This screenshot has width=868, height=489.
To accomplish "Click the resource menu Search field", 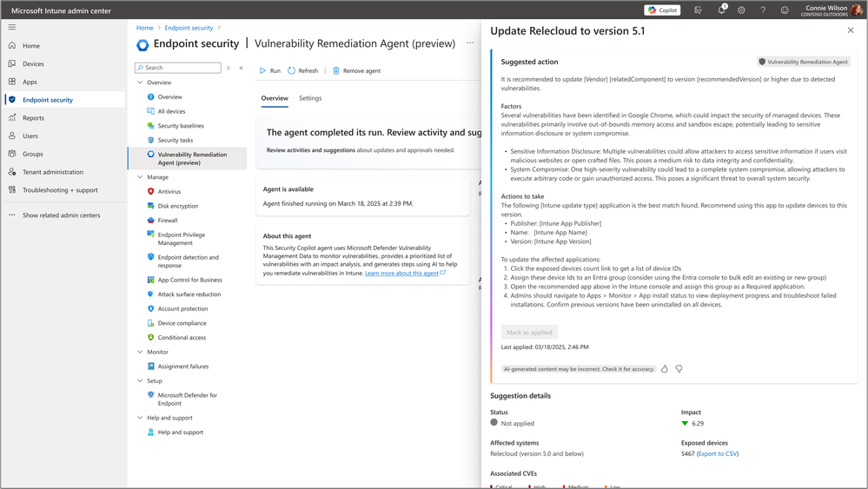I will pos(178,68).
